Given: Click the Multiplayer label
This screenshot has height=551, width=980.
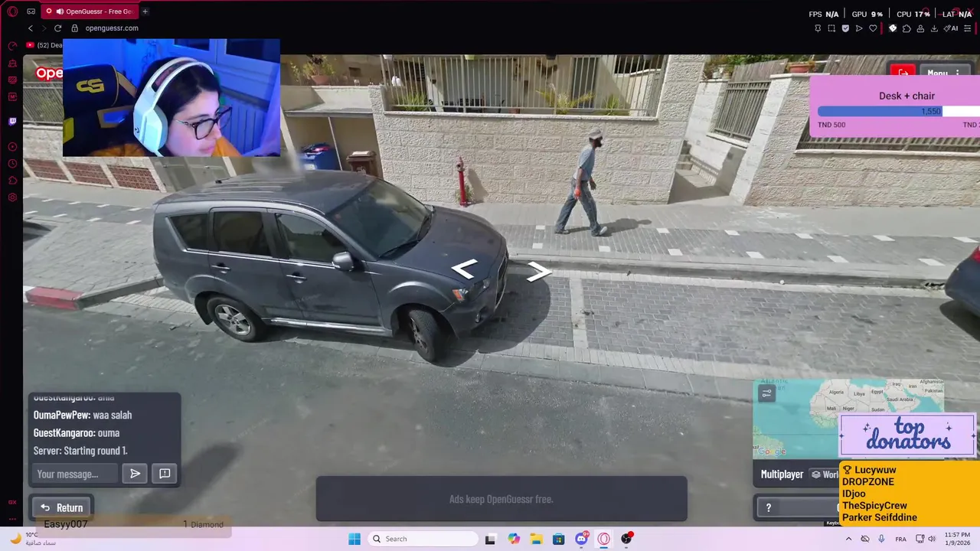Looking at the screenshot, I should point(782,474).
